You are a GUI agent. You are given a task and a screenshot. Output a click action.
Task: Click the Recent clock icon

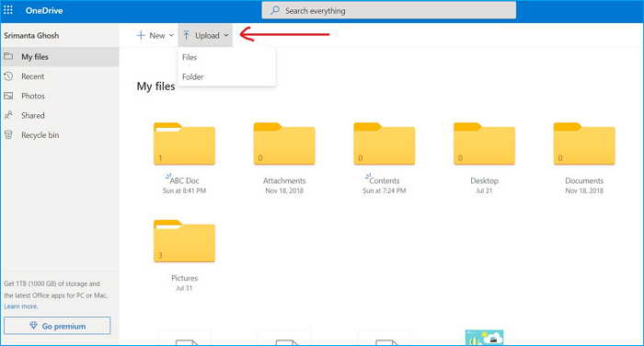8,76
